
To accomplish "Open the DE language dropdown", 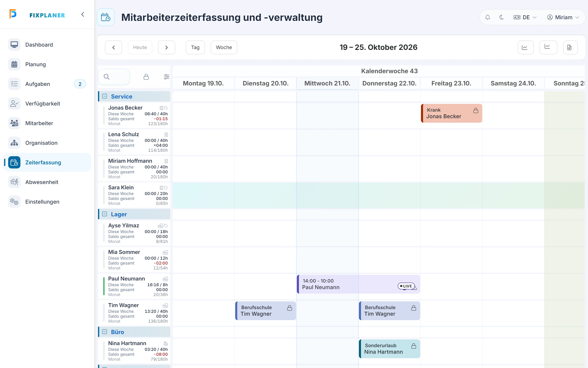I will coord(525,17).
